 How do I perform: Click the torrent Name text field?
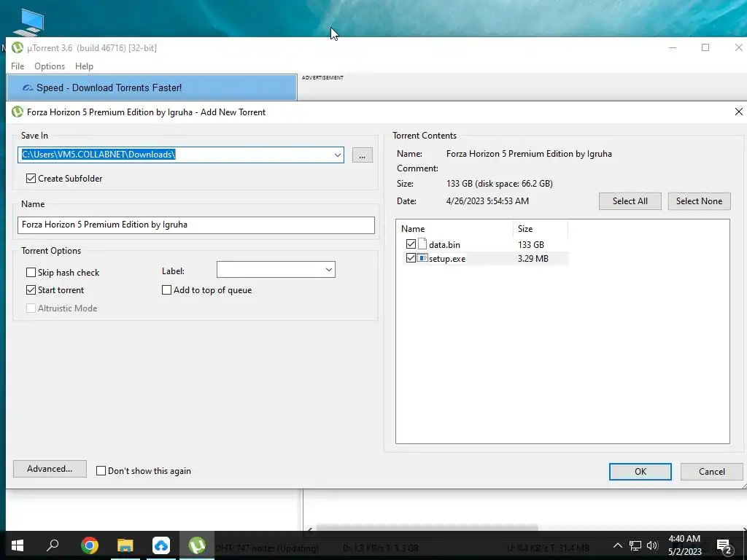point(196,225)
